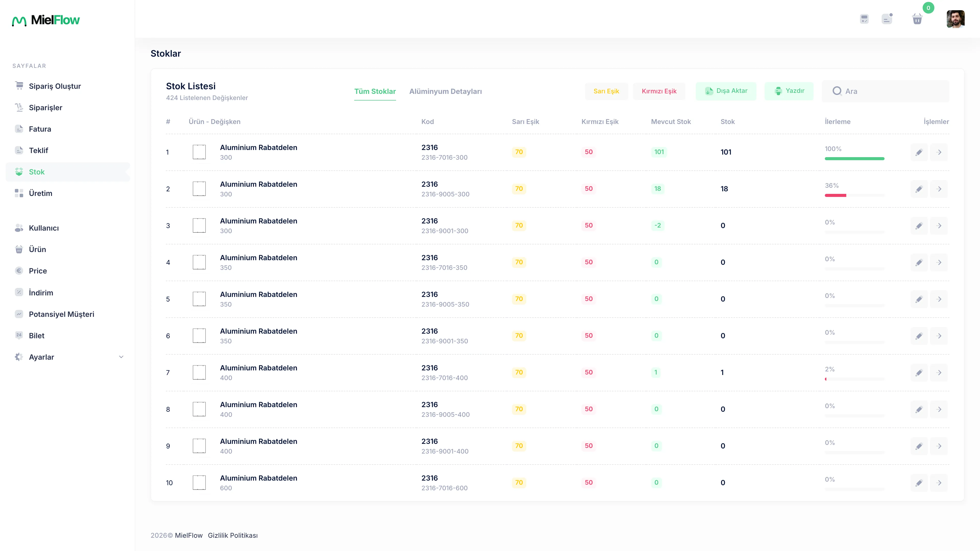Open the Gizlilik Politikası link
Image resolution: width=980 pixels, height=551 pixels.
click(232, 535)
